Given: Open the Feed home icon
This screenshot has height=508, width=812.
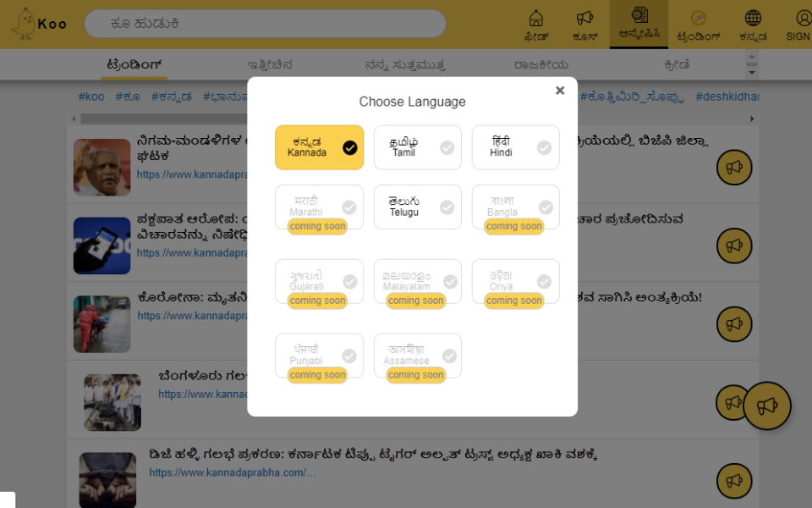Looking at the screenshot, I should point(536,25).
